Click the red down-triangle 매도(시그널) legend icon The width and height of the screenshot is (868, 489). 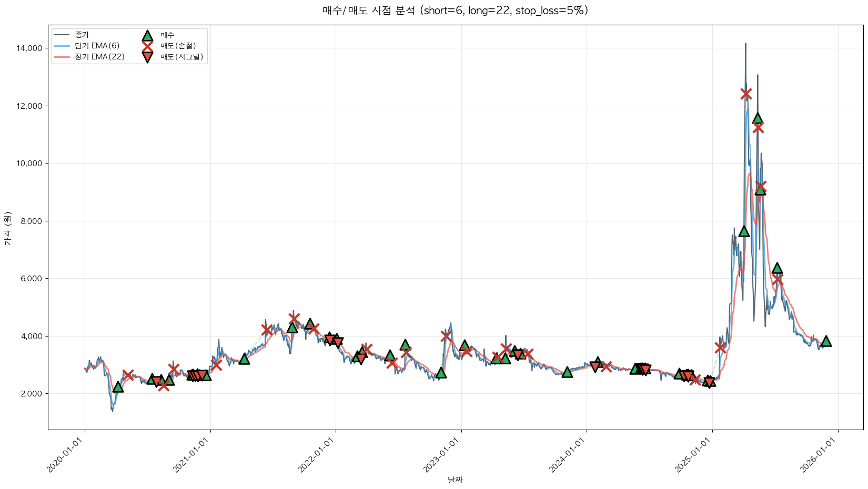coord(147,57)
